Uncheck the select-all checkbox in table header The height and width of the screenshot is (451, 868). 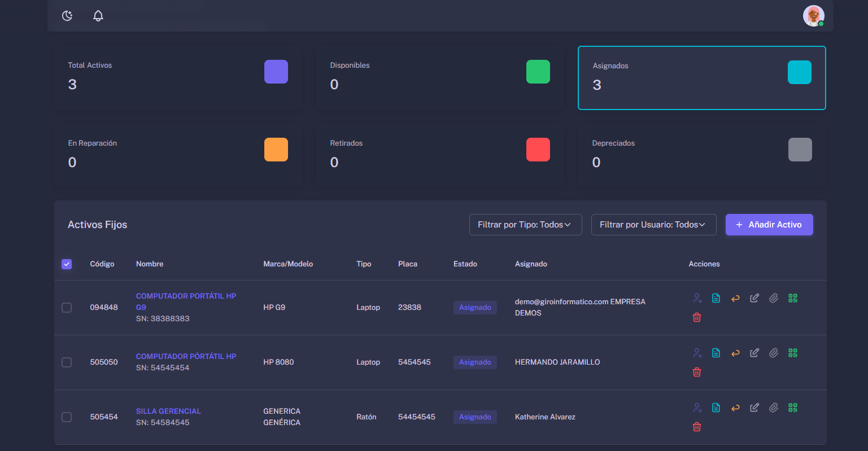click(67, 264)
